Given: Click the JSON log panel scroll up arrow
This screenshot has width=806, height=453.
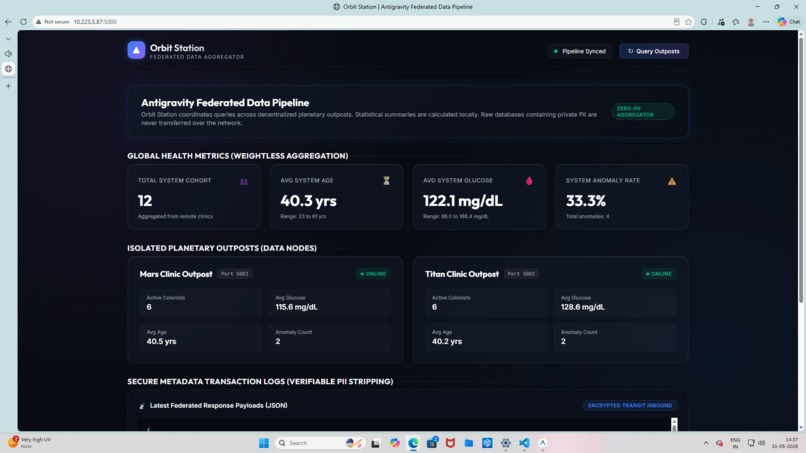Looking at the screenshot, I should [674, 421].
